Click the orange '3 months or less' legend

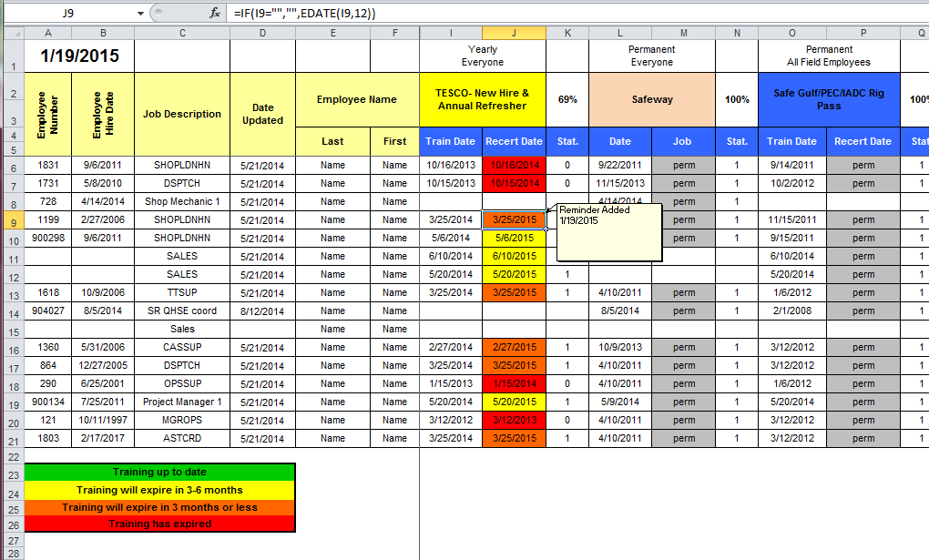tap(159, 507)
